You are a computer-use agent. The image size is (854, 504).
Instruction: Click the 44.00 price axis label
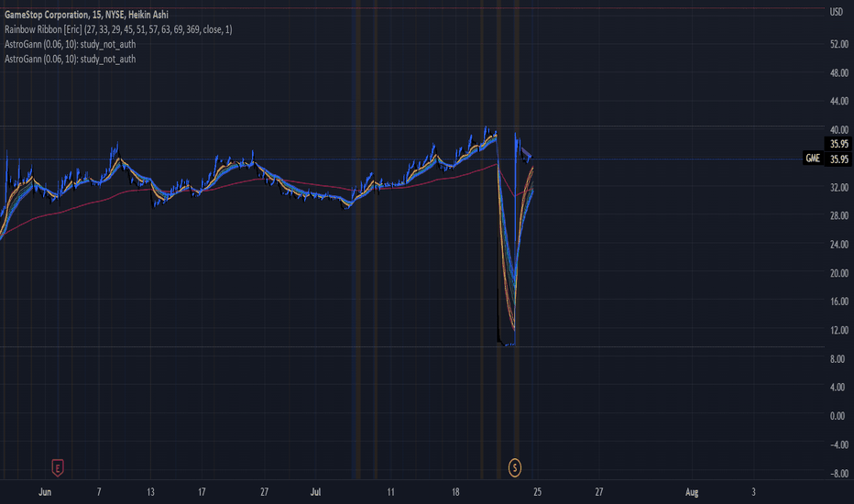pos(838,101)
